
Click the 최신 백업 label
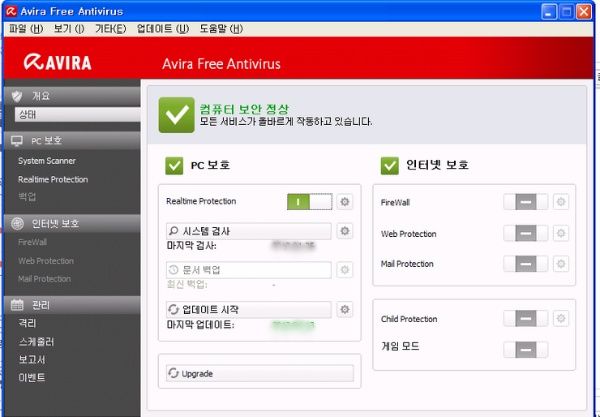click(187, 285)
